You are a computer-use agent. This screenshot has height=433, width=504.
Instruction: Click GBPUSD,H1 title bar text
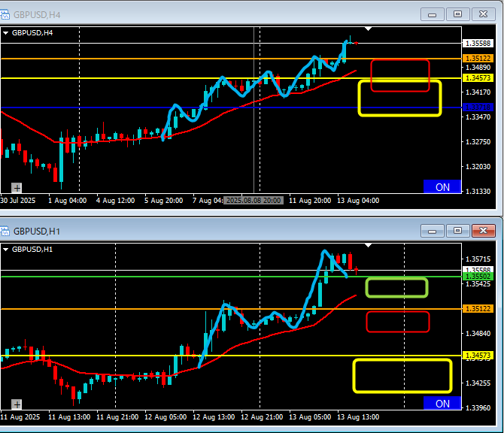pos(37,232)
